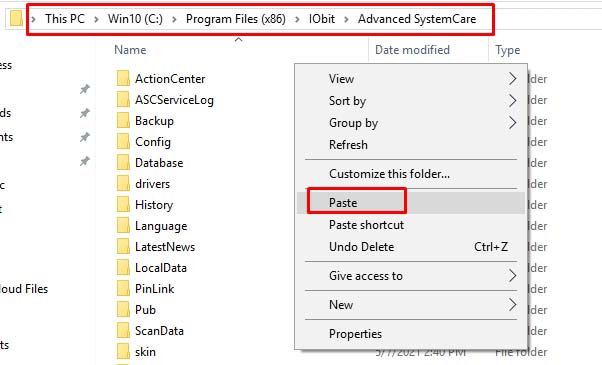
Task: Click Backup folder name
Action: coord(154,121)
